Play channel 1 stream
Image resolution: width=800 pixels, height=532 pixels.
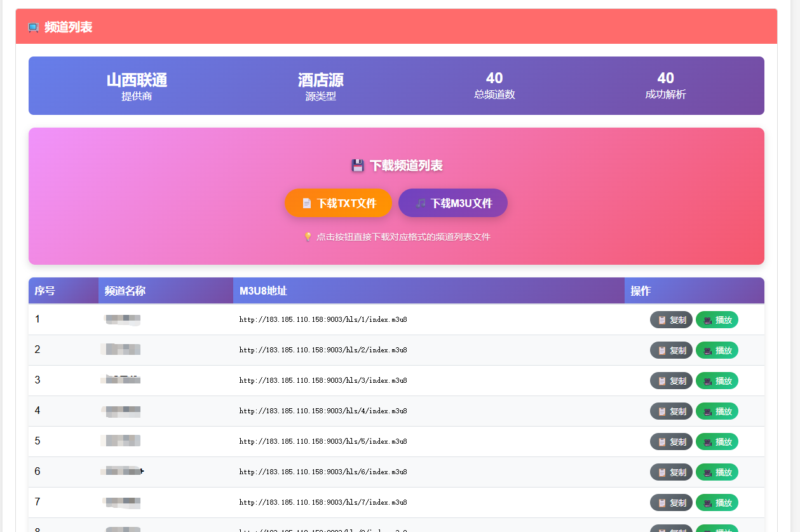[x=717, y=320]
